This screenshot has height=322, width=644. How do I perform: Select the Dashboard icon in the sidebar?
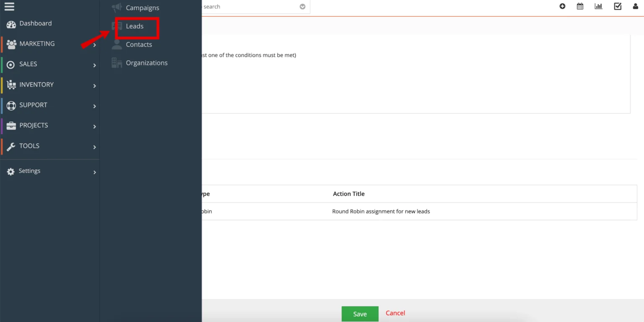(10, 24)
